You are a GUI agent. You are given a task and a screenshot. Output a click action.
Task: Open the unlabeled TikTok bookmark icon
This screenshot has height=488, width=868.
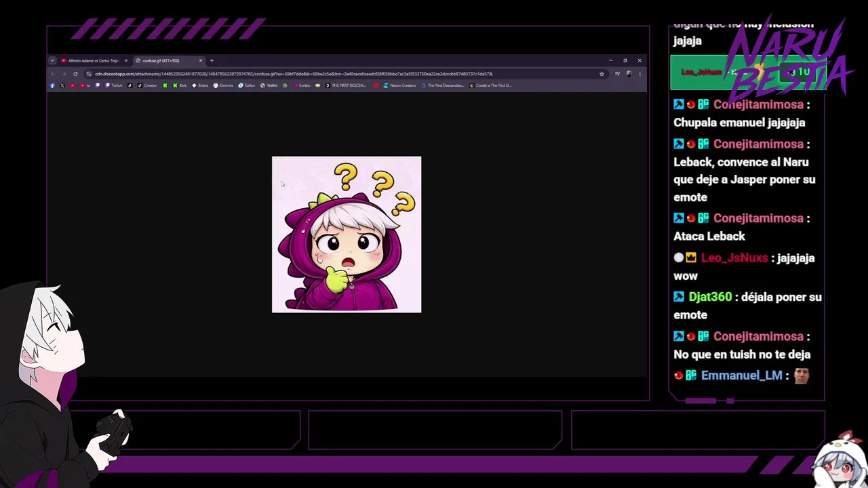coord(130,85)
